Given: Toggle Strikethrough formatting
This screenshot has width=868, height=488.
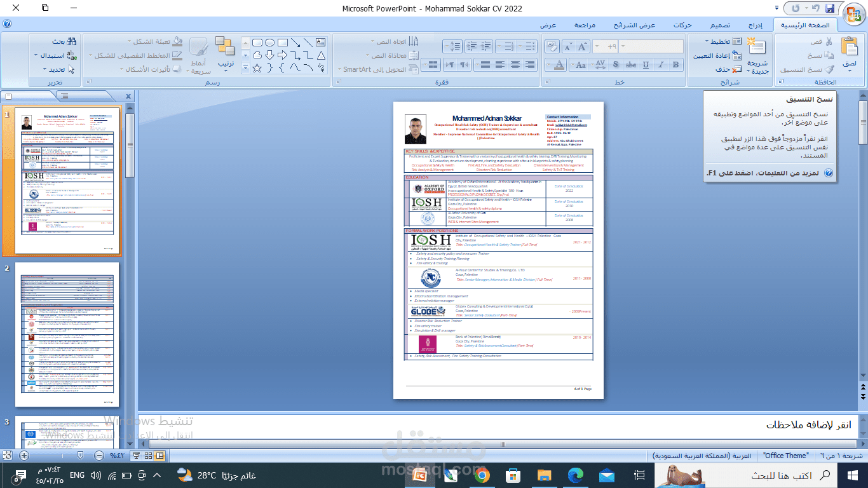Looking at the screenshot, I should coord(631,64).
